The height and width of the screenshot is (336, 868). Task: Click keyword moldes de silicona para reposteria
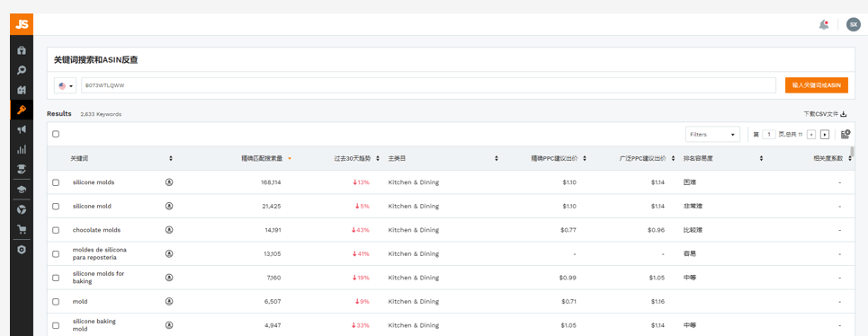click(x=100, y=253)
